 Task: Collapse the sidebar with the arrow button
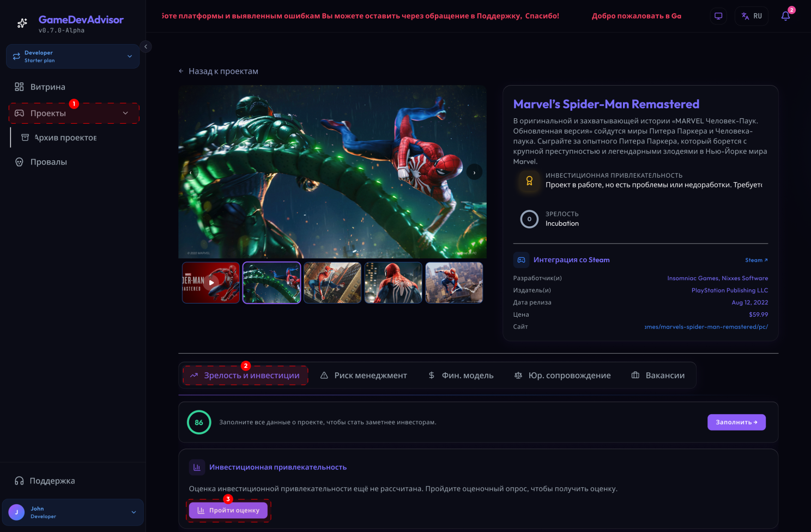coord(146,47)
